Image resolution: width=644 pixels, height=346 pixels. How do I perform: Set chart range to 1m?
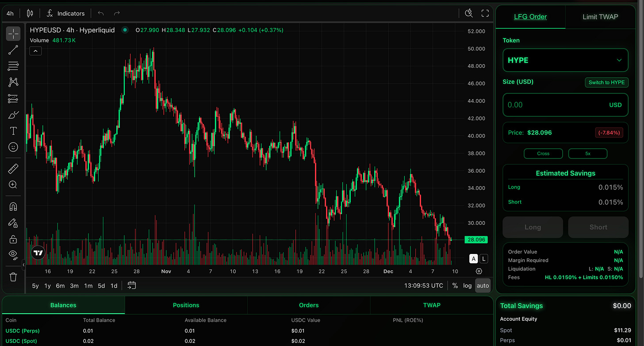tap(88, 286)
